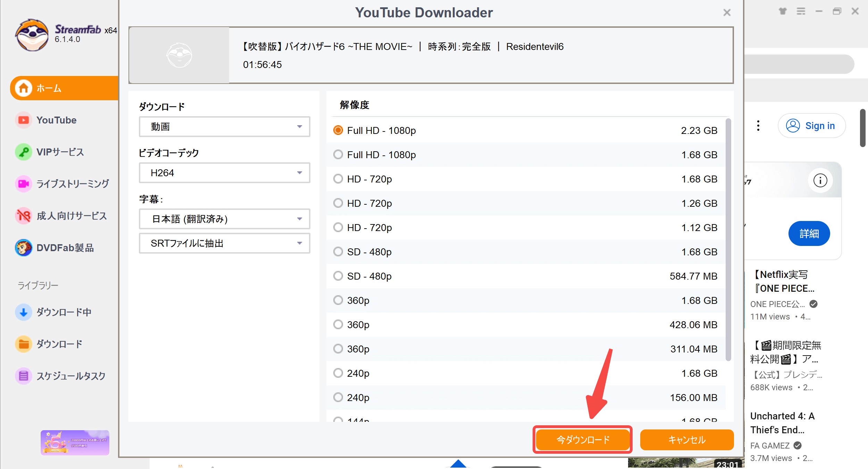Click the red YouTube play icon
Screen dimensions: 868x469
(x=23, y=120)
